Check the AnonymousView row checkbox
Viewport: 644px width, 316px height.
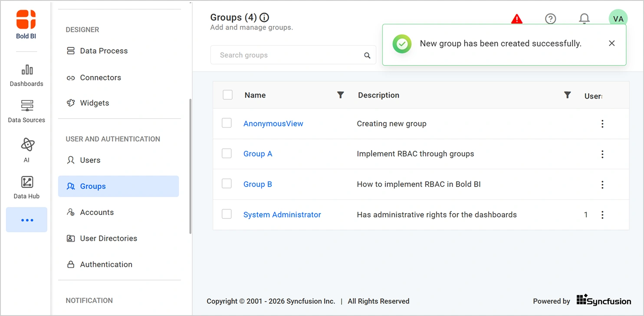point(227,123)
